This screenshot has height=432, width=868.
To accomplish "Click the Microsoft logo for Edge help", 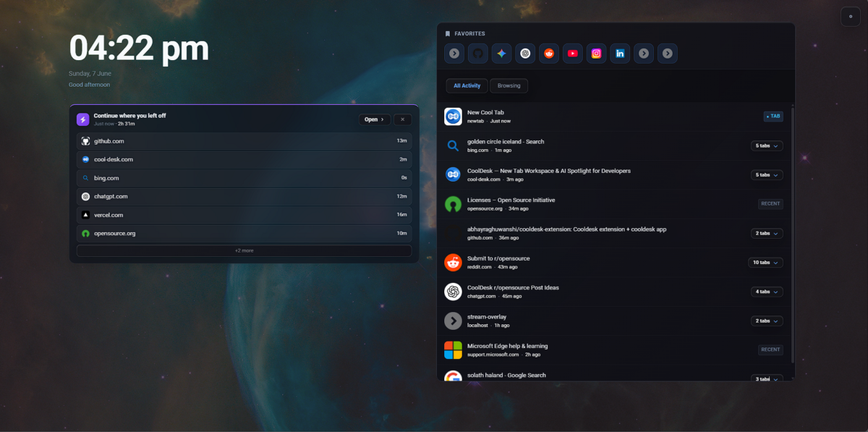I will tap(453, 350).
